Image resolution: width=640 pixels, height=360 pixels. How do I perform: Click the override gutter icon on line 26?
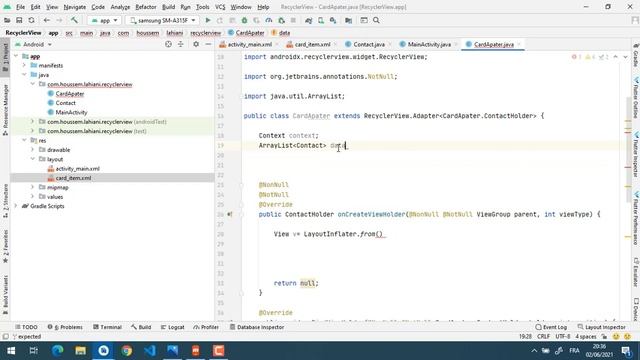[230, 214]
